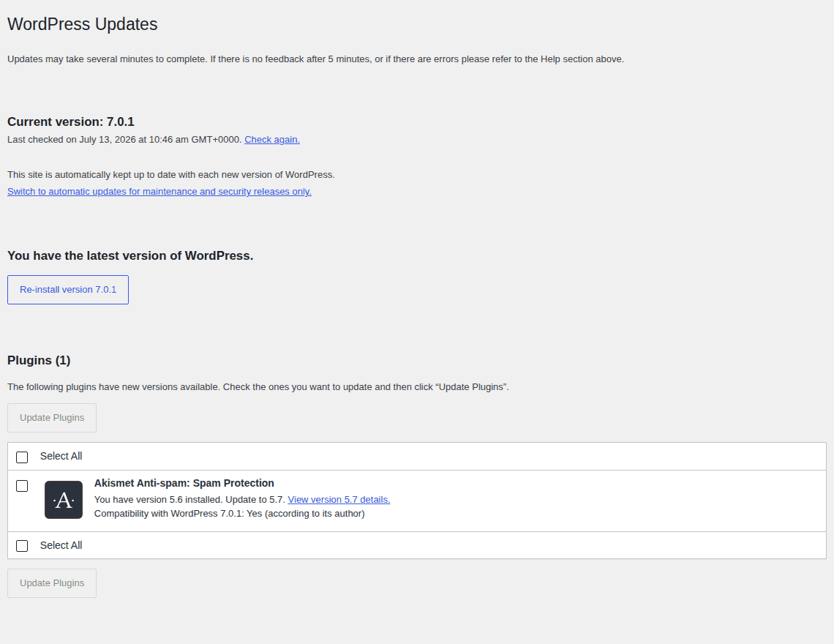Screen dimensions: 834x644
Task: Switch to maintenance and security updates only
Action: tap(159, 192)
